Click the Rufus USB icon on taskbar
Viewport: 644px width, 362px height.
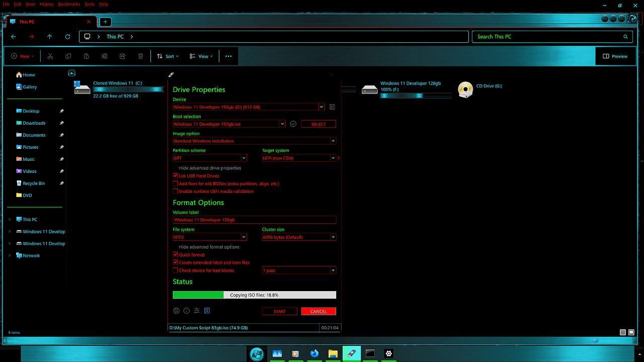coord(352,353)
